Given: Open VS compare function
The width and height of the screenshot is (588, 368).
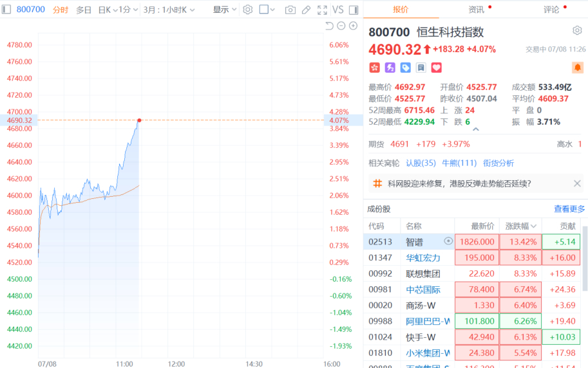Looking at the screenshot, I should [338, 10].
